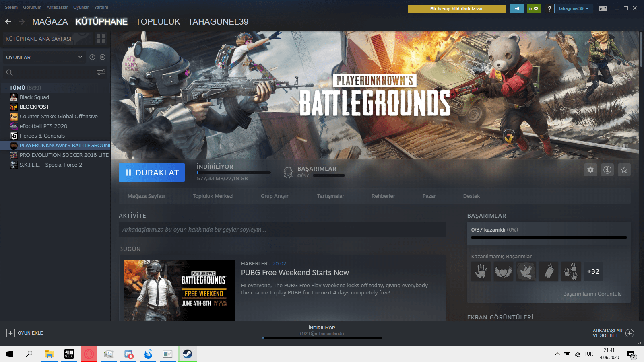This screenshot has height=362, width=644.
Task: Open advanced library filter options
Action: pos(101,72)
